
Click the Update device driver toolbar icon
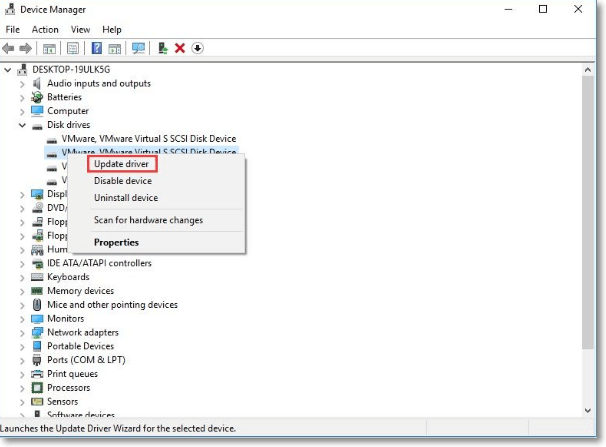click(x=163, y=48)
